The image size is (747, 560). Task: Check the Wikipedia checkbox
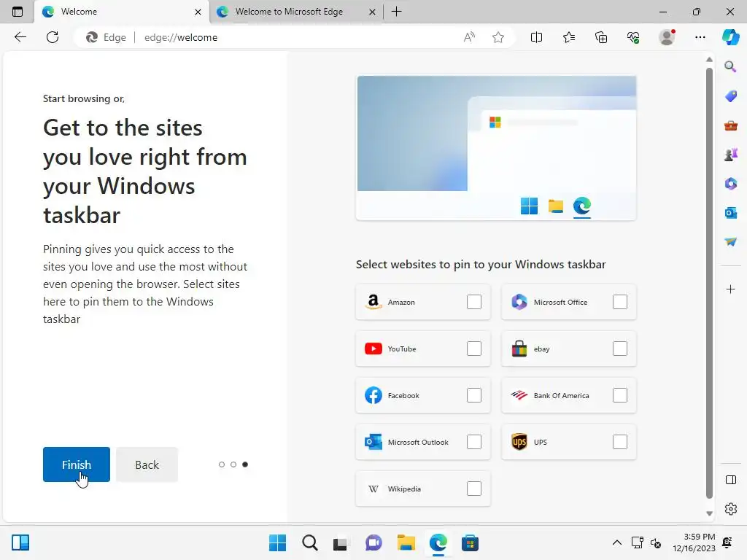click(474, 489)
